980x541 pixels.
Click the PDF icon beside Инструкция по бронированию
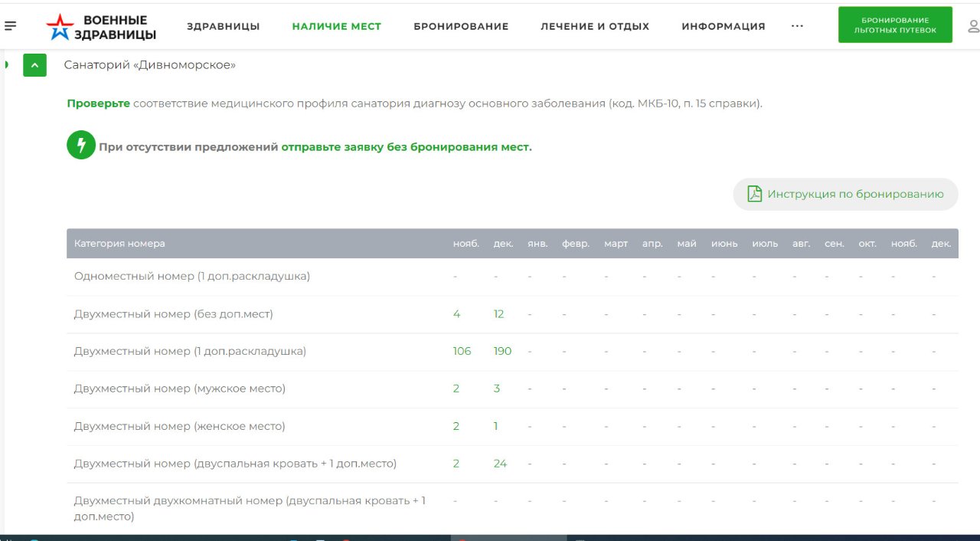754,194
